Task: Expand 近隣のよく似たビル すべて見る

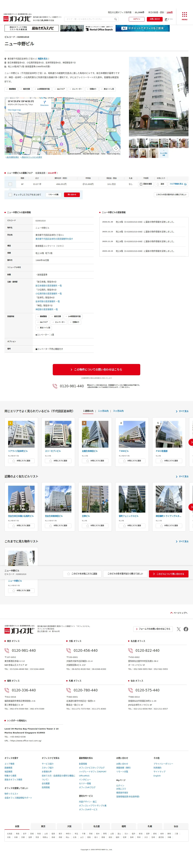Action: point(182,476)
